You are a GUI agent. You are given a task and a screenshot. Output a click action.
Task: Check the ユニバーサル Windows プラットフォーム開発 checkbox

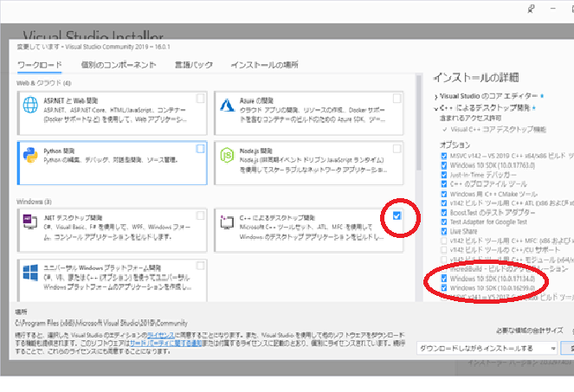200,266
